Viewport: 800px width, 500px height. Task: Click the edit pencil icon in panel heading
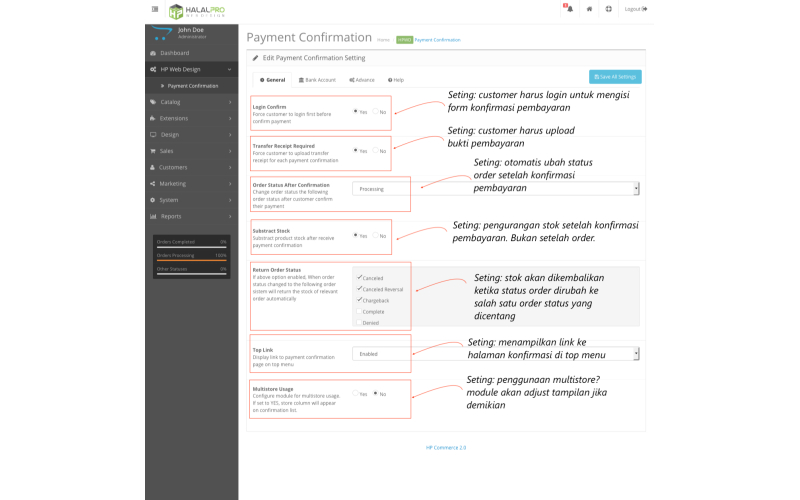click(255, 58)
